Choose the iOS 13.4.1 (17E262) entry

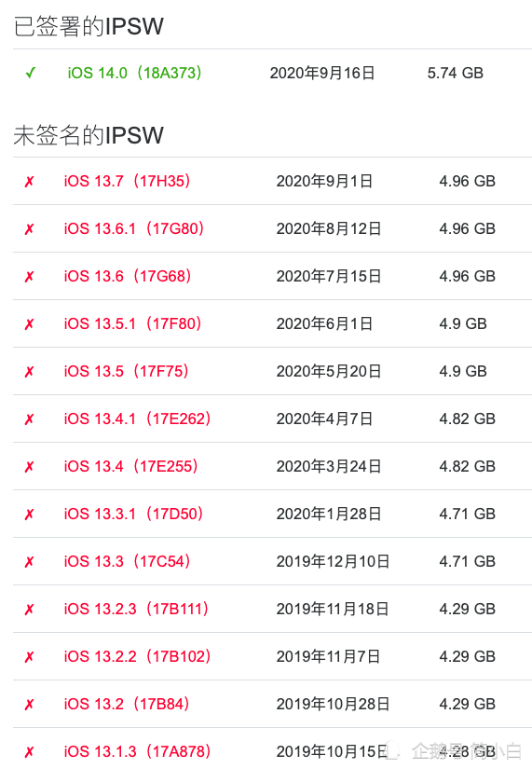pos(137,419)
